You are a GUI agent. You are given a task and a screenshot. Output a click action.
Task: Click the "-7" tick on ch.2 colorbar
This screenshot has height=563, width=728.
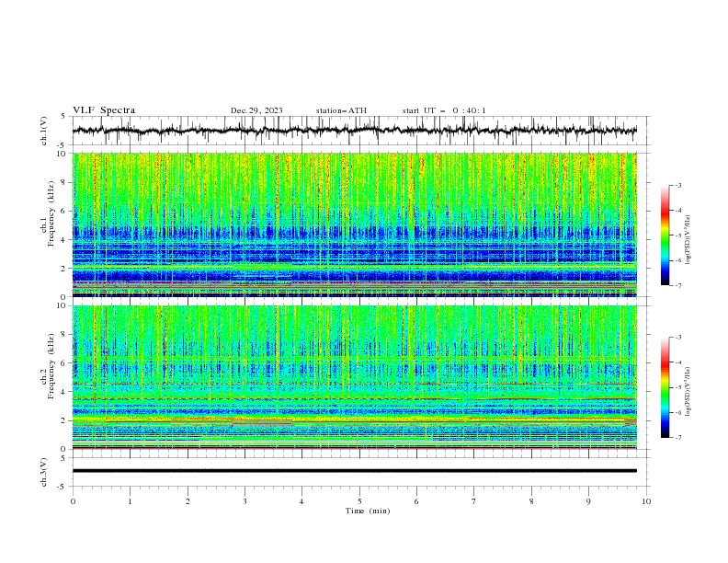point(677,438)
